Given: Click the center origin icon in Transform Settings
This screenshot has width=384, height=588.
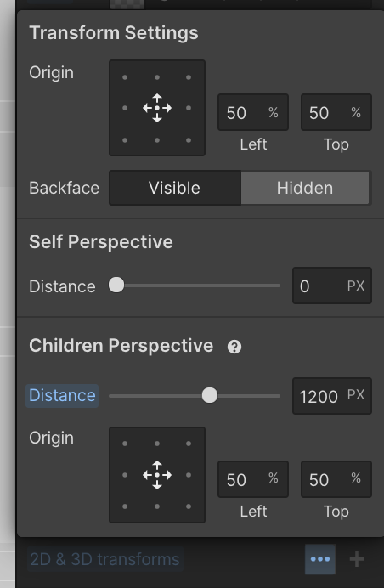Looking at the screenshot, I should pos(157,108).
